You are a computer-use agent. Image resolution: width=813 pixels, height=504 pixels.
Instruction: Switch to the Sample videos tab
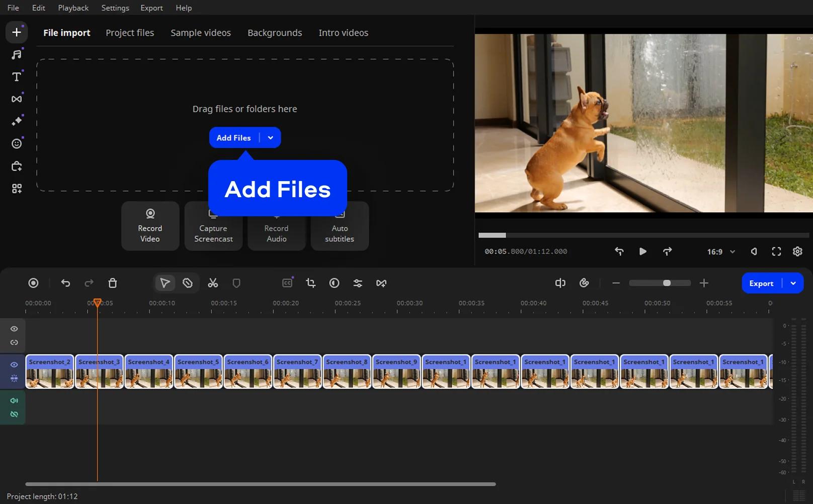pyautogui.click(x=200, y=33)
